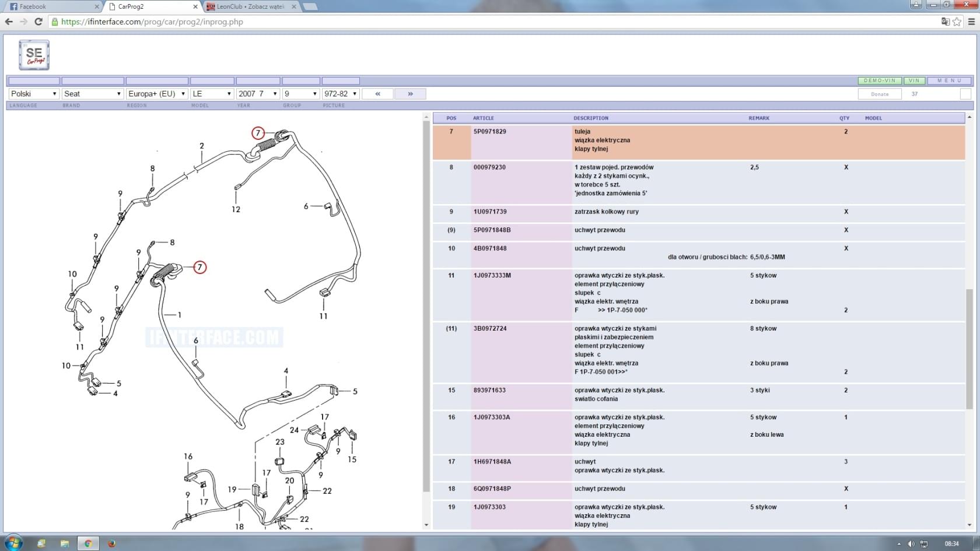Click the QTY column header

coord(844,118)
